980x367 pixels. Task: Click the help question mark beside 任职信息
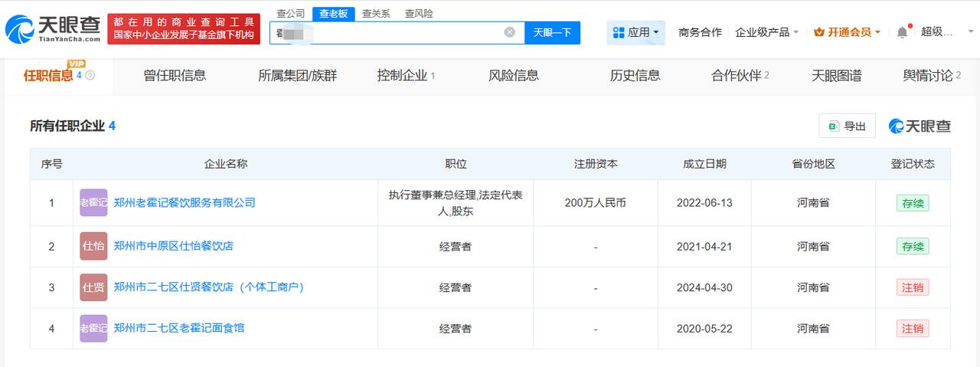click(x=90, y=76)
